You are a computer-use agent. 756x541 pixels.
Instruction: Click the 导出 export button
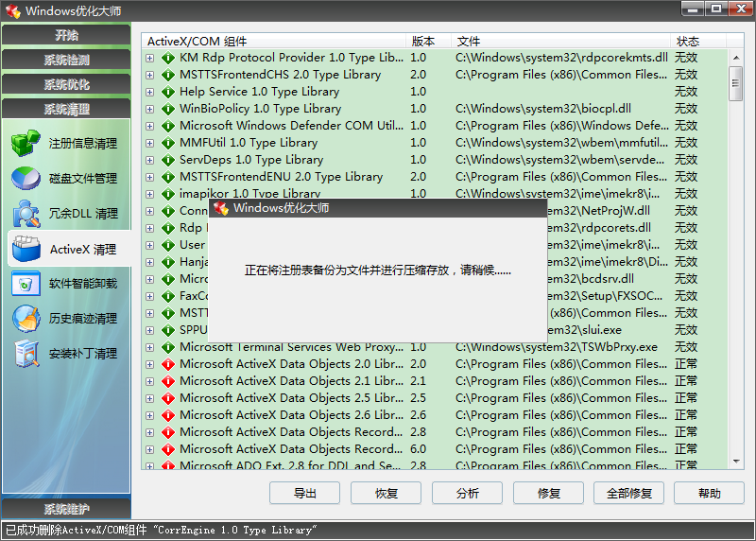pyautogui.click(x=304, y=493)
